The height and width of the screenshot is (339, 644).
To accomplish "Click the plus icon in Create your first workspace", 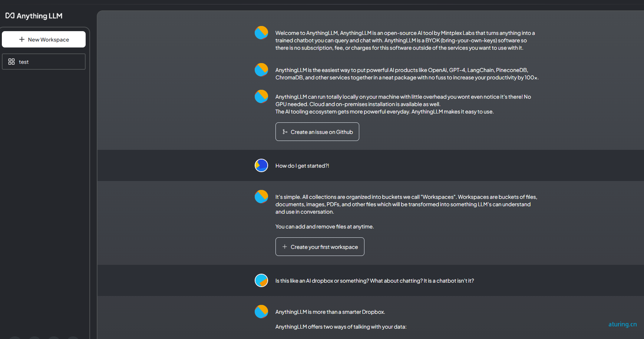I will click(x=285, y=247).
